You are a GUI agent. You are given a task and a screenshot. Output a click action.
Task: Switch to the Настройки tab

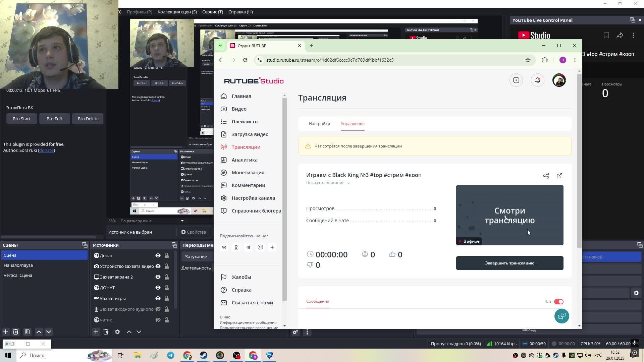pos(319,124)
